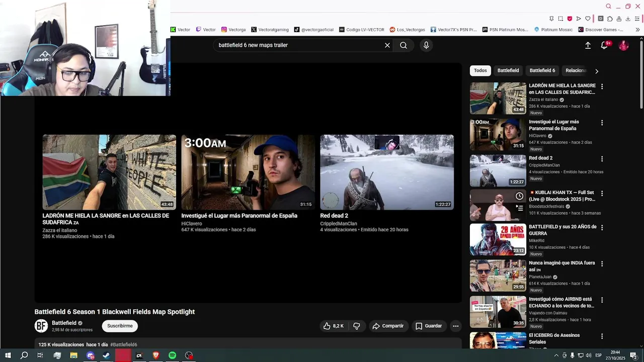Viewport: 644px width, 362px height.
Task: Click the browser tab search magnifier
Action: coord(608,7)
